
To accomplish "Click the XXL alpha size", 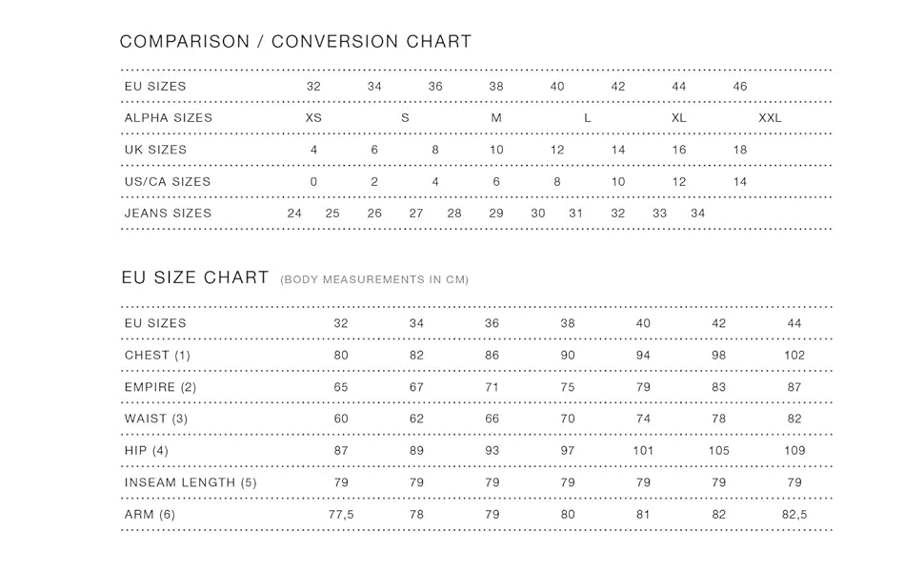I will point(770,118).
